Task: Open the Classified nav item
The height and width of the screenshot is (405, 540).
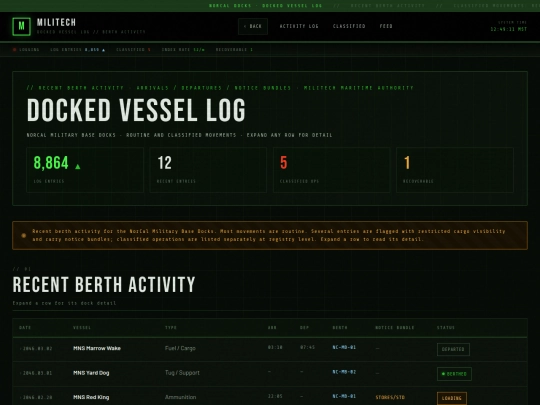Action: coord(349,26)
